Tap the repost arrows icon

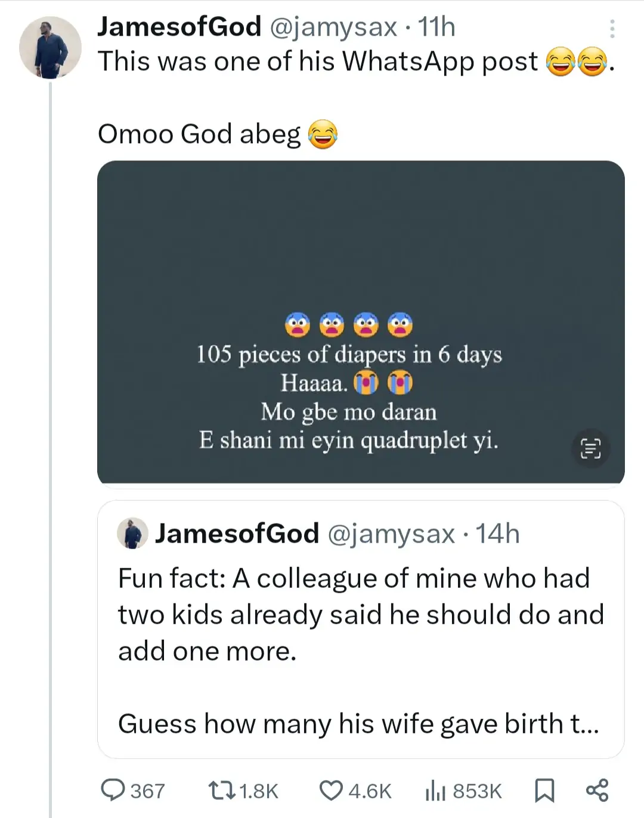222,791
